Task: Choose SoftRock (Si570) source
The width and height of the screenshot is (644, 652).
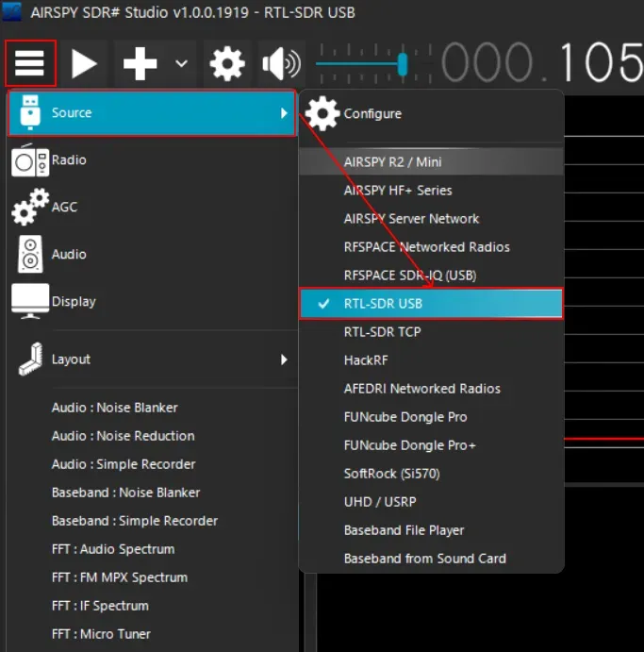Action: coord(431,474)
